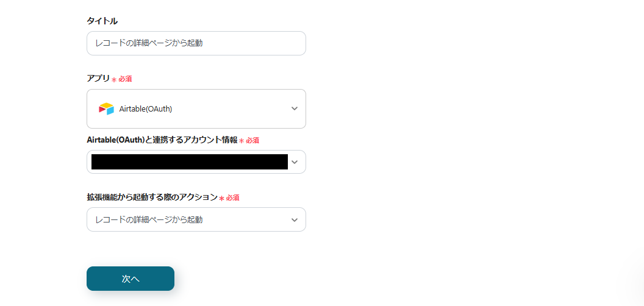Click the 必須 marker beside action label

coord(232,197)
